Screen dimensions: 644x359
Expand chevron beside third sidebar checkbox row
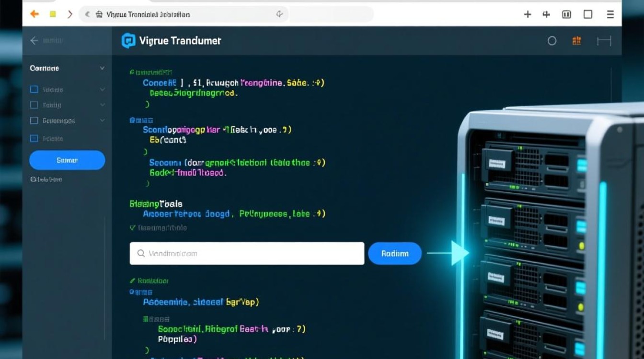(102, 121)
